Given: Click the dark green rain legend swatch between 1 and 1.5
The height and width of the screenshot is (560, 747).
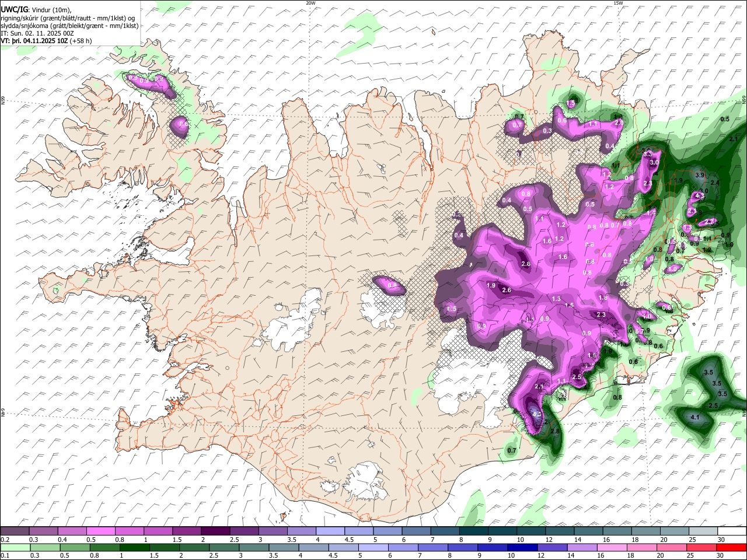Looking at the screenshot, I should 134,547.
